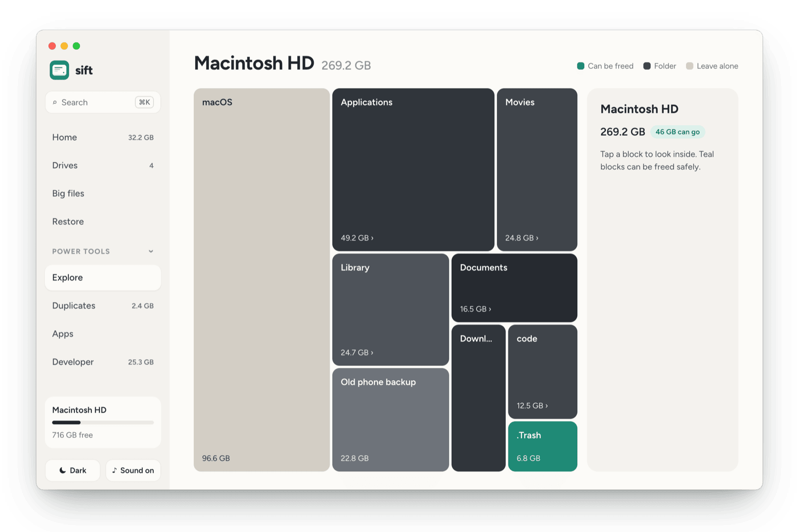Screen dimensions: 799x532
Task: Toggle the Sound on button
Action: click(x=133, y=470)
